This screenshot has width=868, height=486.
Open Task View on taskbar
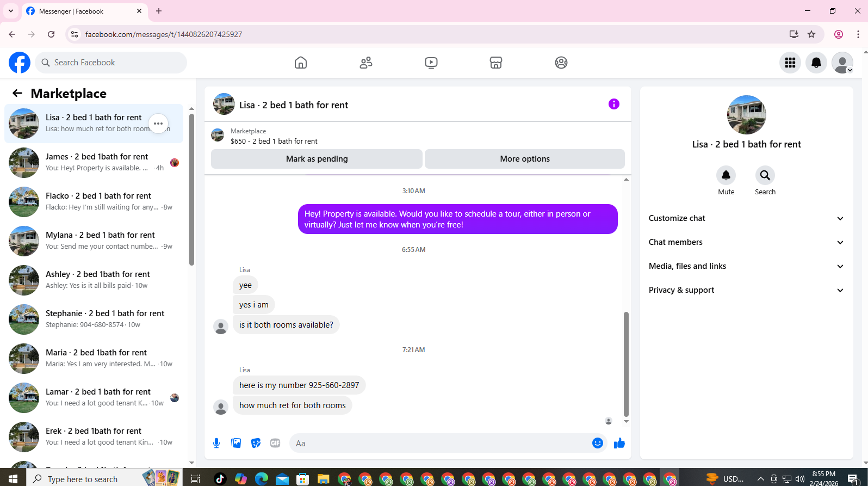tap(195, 479)
